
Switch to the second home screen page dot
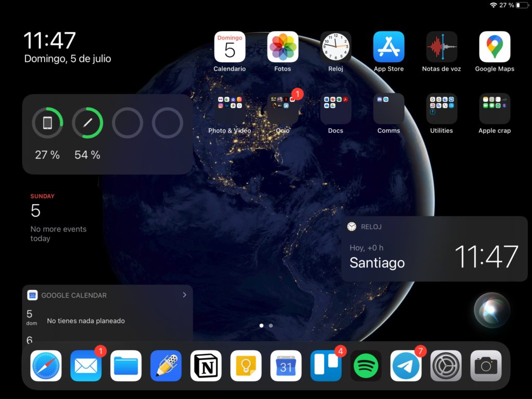tap(271, 326)
